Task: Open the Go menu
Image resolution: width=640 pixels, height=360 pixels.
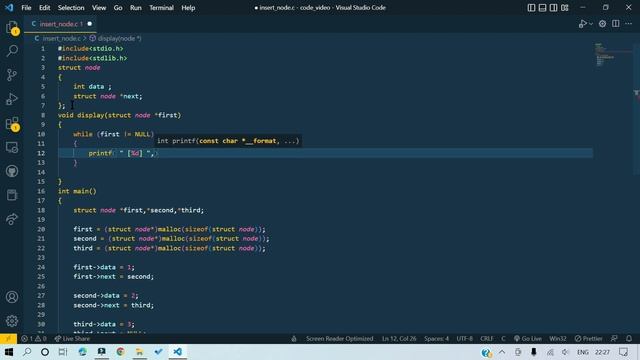Action: tap(118, 8)
